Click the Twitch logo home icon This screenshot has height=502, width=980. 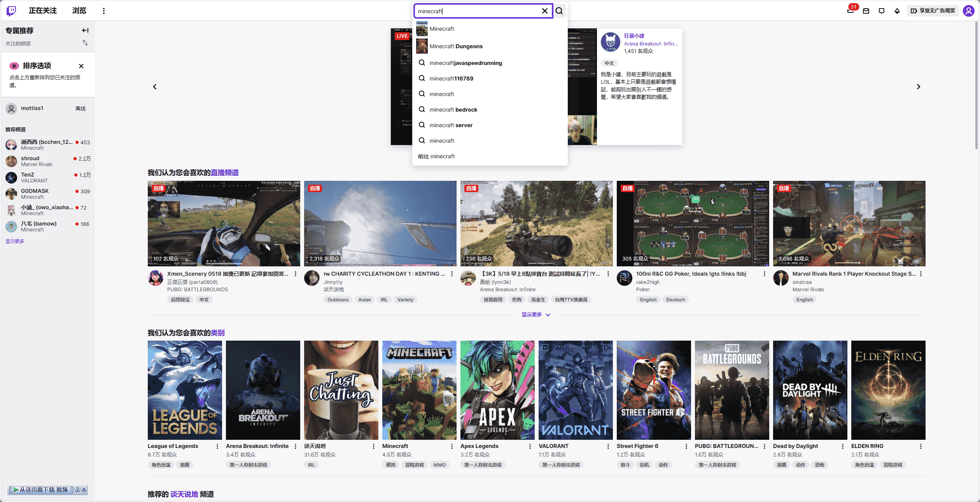click(x=11, y=10)
